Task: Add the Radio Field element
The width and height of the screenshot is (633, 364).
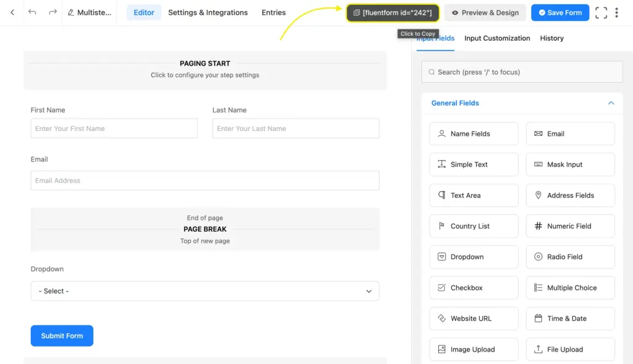Action: [x=570, y=257]
